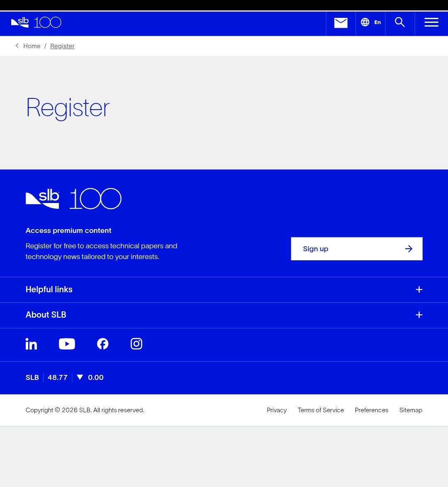Click the footer SLB 100 logo
Image resolution: width=448 pixels, height=487 pixels.
tap(73, 199)
